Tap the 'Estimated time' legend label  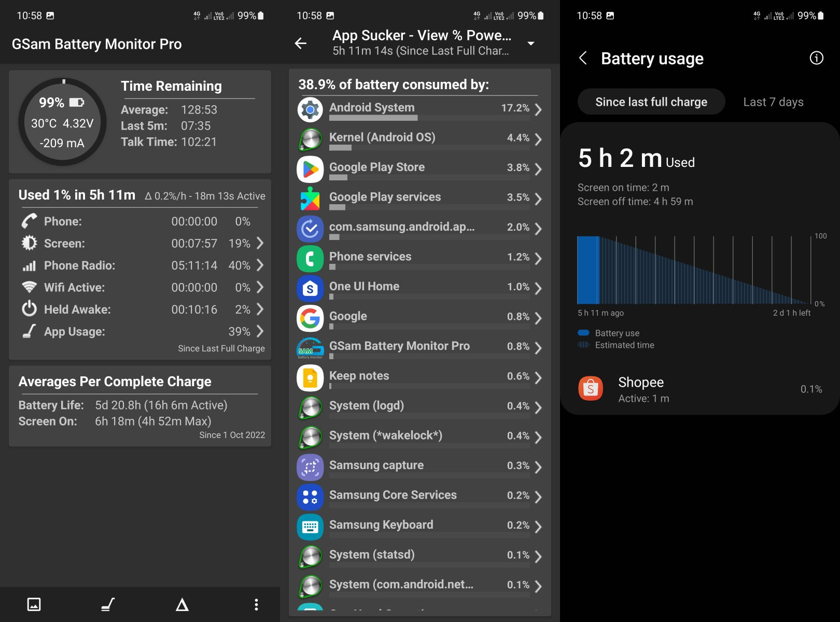pyautogui.click(x=624, y=345)
